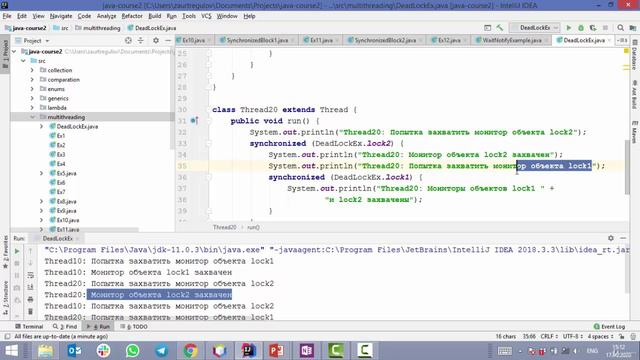
Task: Expand the DeadLockEx.java node
Action: tap(41, 127)
